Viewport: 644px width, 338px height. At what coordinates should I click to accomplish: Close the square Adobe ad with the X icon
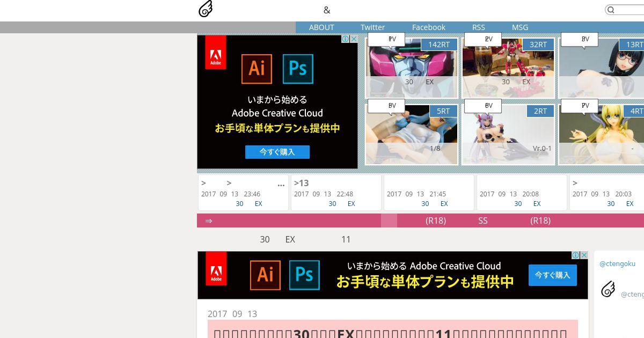(x=354, y=39)
